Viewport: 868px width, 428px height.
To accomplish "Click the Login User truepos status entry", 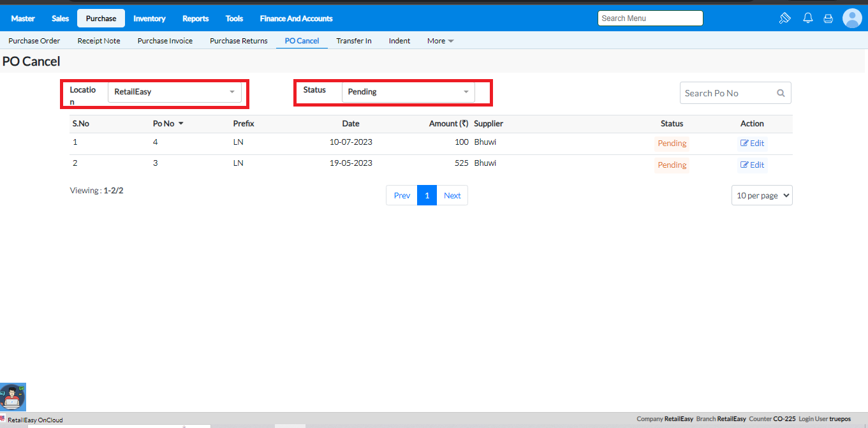I will [825, 419].
